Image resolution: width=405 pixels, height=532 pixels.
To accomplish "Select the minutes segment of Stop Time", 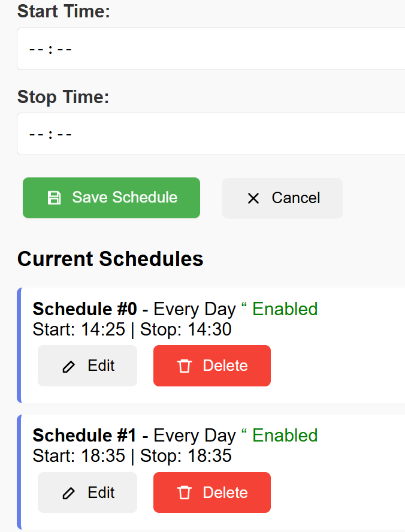I will click(x=65, y=135).
